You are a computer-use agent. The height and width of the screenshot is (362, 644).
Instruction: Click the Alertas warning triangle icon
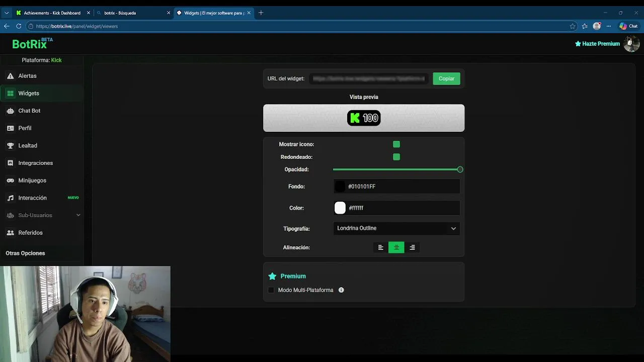(x=10, y=76)
